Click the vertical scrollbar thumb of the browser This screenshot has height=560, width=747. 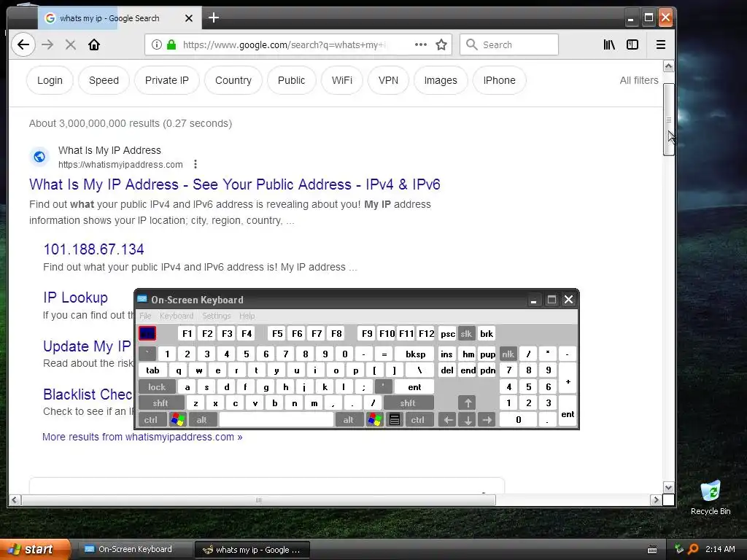tap(668, 119)
